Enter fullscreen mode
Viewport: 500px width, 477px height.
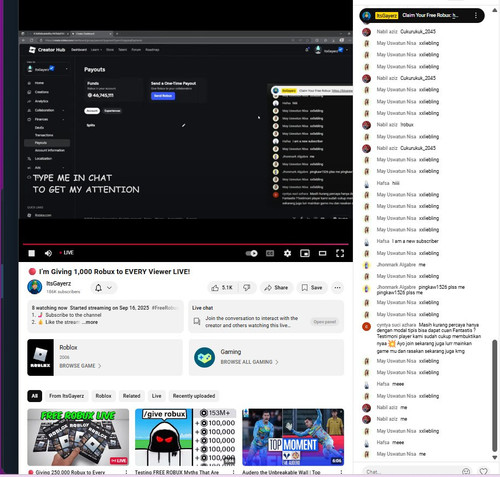tap(340, 253)
